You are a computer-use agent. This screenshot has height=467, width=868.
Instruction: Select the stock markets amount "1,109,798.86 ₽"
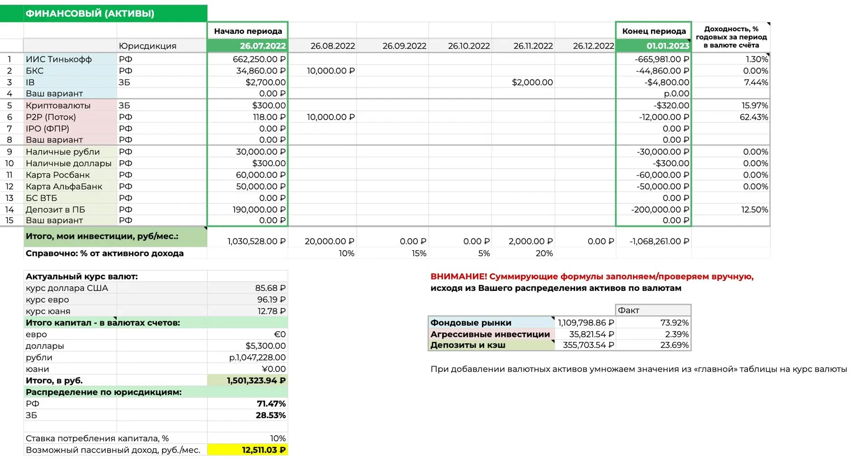click(x=585, y=322)
